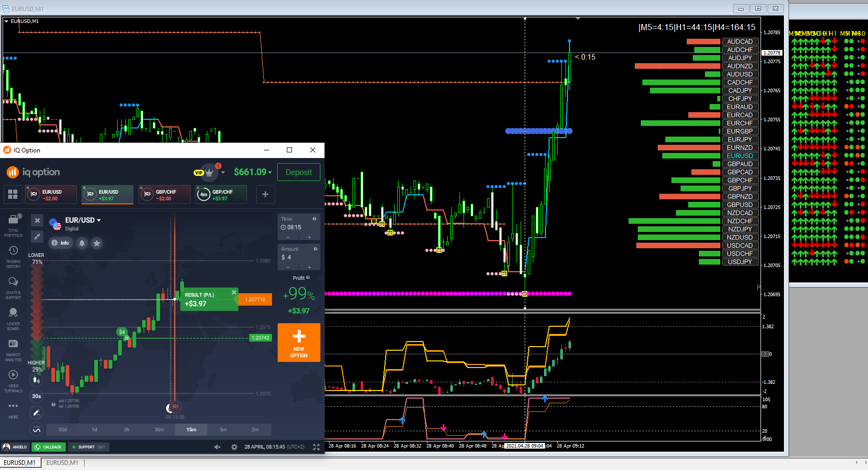Decrease expiry Time with minus
The height and width of the screenshot is (470, 868).
click(288, 237)
